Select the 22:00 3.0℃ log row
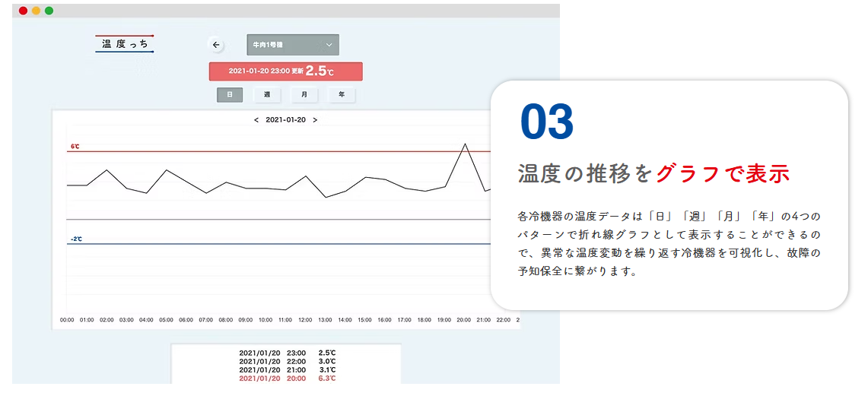 click(288, 361)
